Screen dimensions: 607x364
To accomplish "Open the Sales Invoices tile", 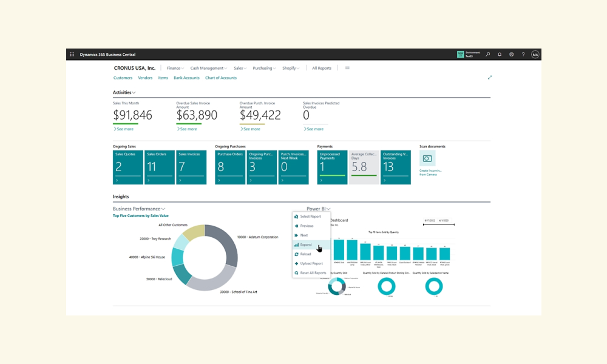I will (191, 167).
